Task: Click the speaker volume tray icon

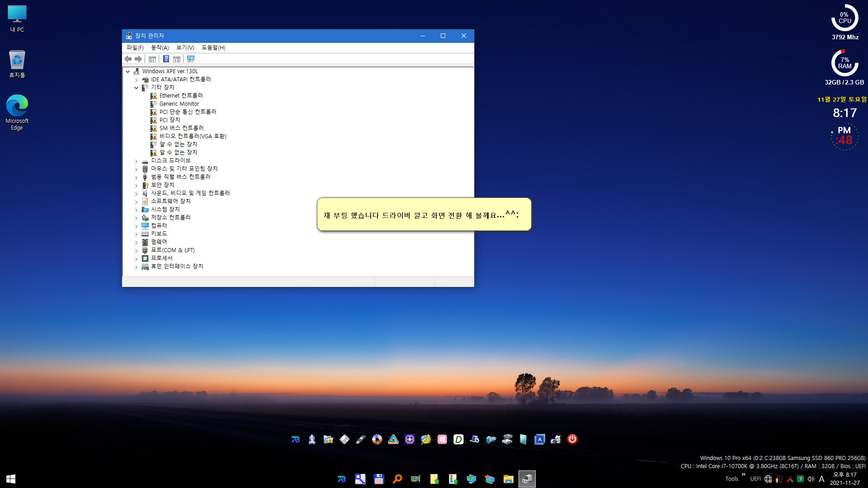Action: pyautogui.click(x=811, y=479)
